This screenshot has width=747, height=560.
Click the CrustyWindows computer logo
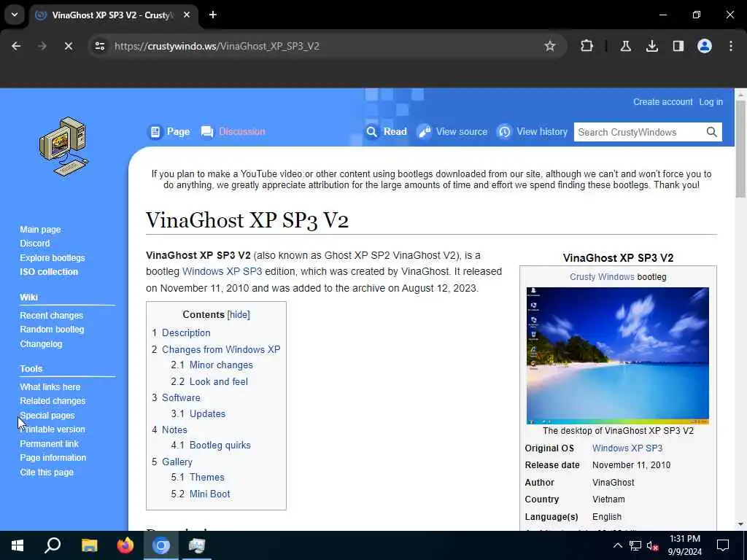point(64,147)
